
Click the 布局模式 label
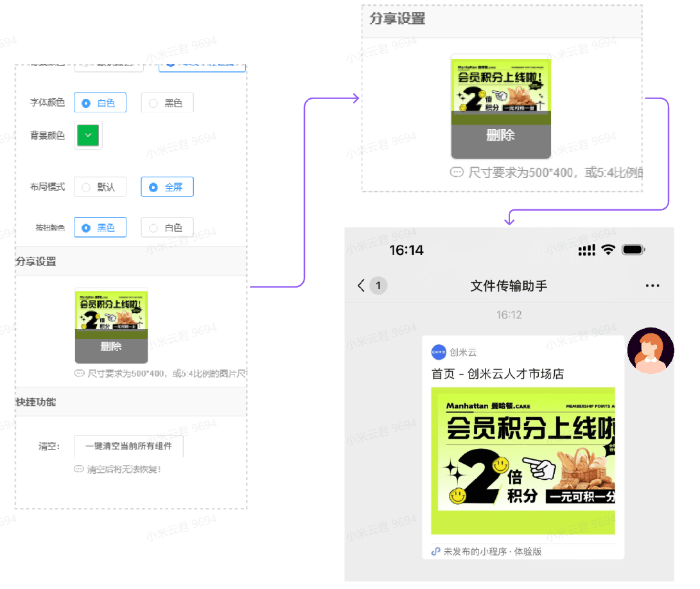pos(48,187)
